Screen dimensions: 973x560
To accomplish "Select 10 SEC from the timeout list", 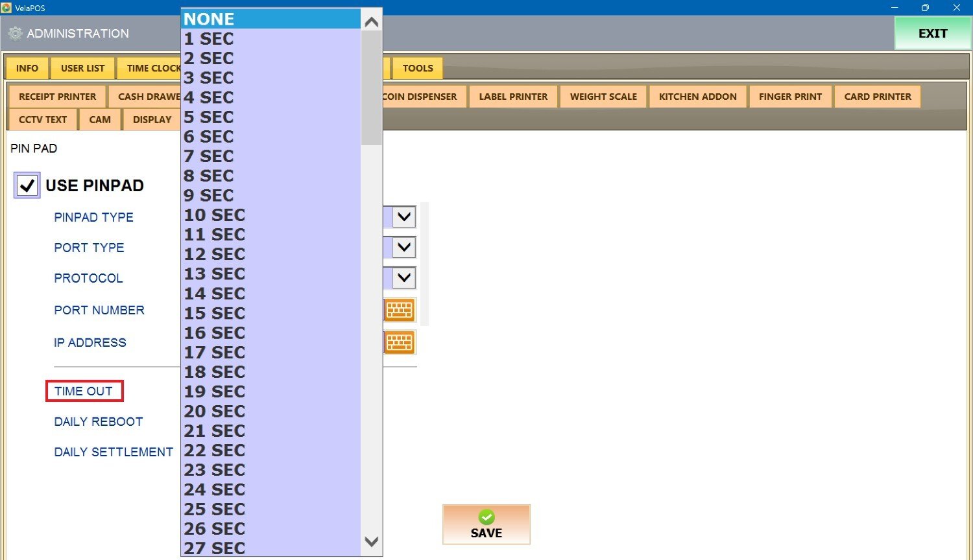I will [215, 215].
